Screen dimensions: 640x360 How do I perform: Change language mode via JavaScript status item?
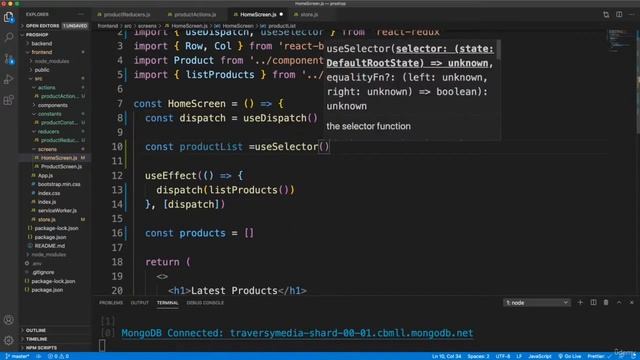click(x=540, y=356)
